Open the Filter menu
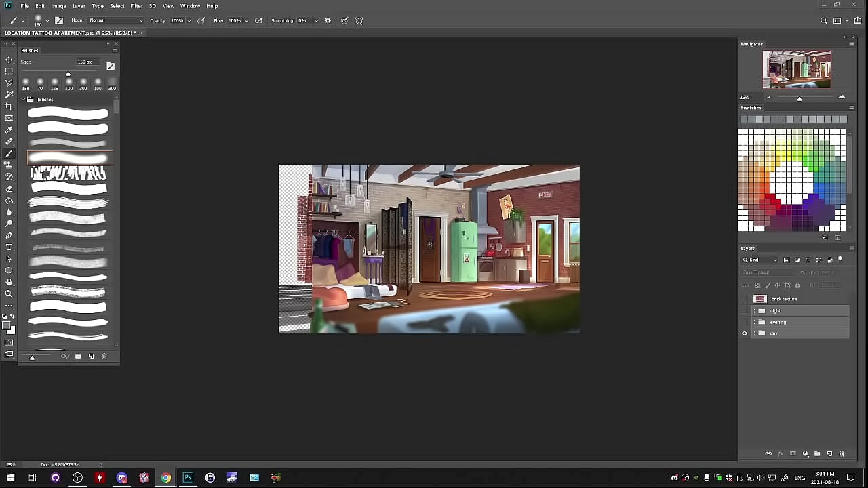This screenshot has width=868, height=488. [x=136, y=6]
